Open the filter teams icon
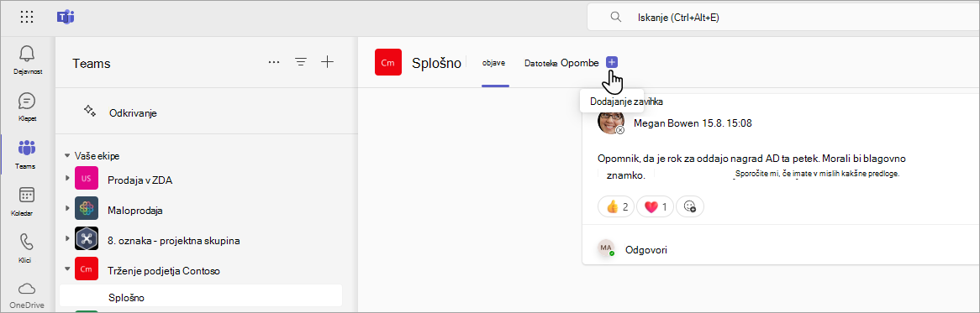This screenshot has height=313, width=980. click(301, 62)
